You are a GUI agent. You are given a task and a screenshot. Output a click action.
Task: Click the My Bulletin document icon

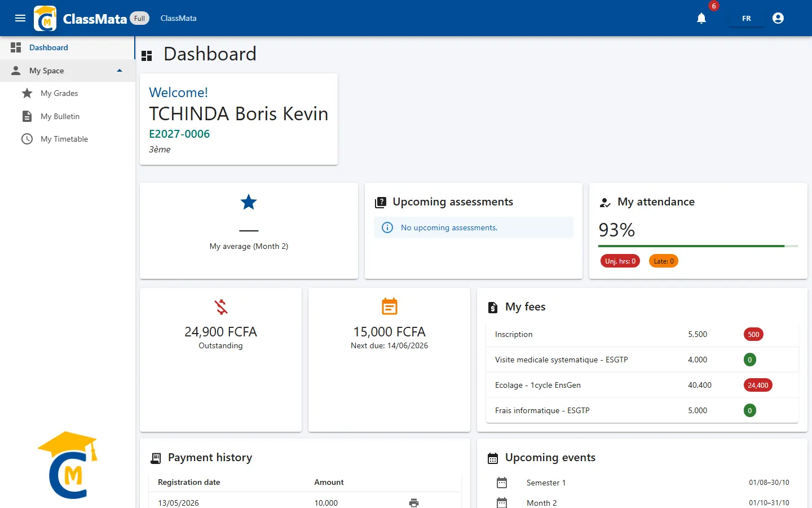tap(27, 116)
